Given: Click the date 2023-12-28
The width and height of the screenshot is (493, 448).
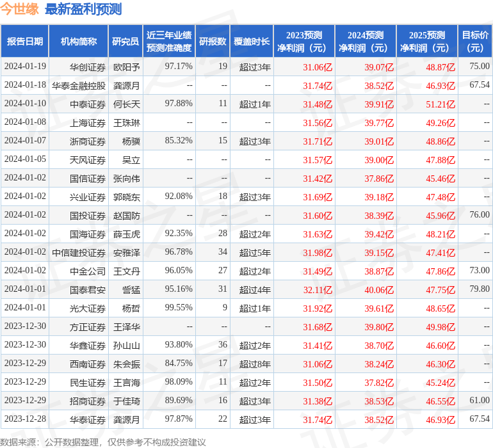Looking at the screenshot, I should coord(25,419).
